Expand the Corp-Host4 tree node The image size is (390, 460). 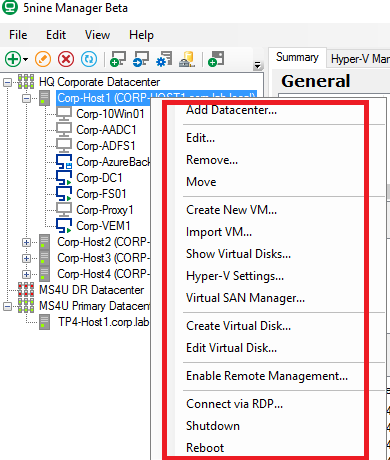tap(26, 274)
